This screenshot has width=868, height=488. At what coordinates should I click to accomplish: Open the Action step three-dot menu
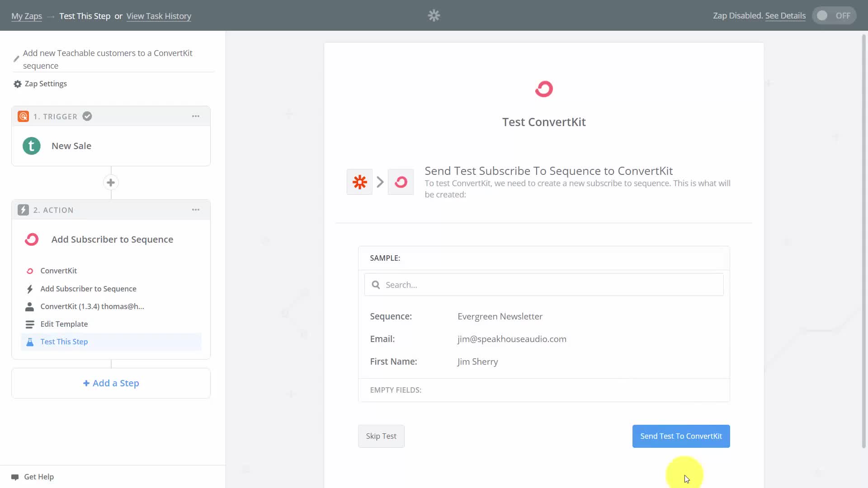click(x=196, y=210)
